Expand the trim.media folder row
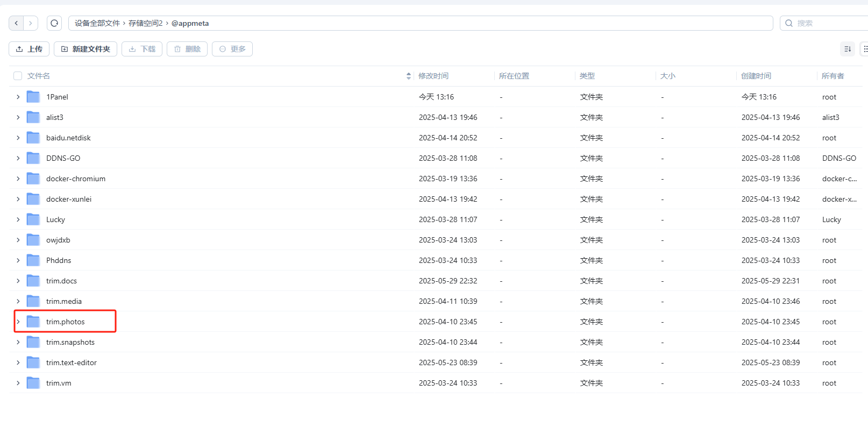Image resolution: width=868 pixels, height=434 pixels. (x=18, y=301)
